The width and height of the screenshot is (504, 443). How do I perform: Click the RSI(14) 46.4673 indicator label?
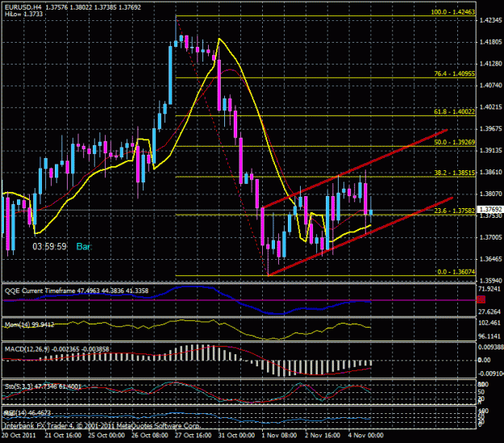[27, 413]
